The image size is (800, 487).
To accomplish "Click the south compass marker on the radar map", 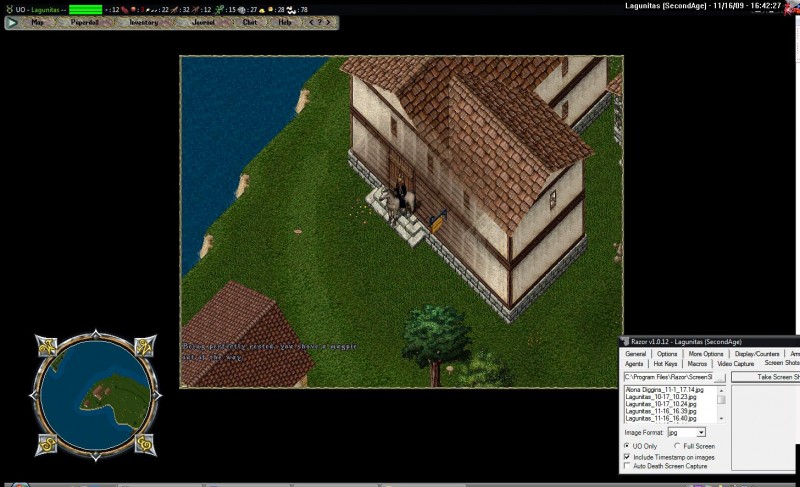I will 48,442.
